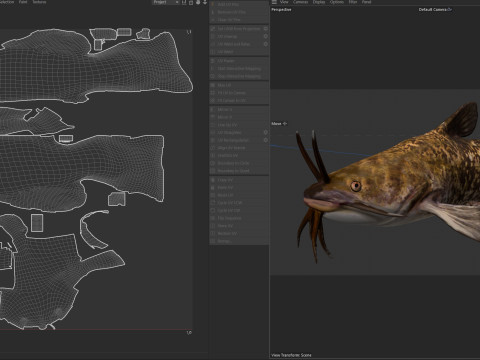
Task: Open the UV Rectangularize settings gear
Action: (266, 140)
